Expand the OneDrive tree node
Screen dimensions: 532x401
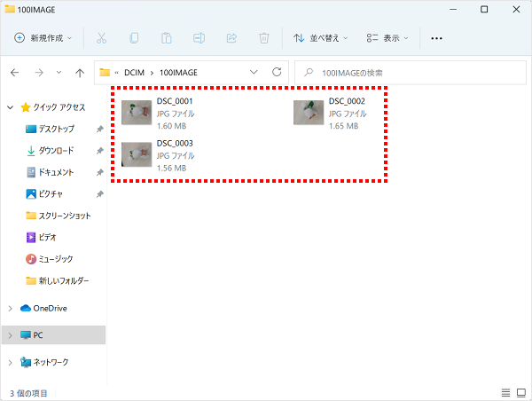(x=10, y=308)
